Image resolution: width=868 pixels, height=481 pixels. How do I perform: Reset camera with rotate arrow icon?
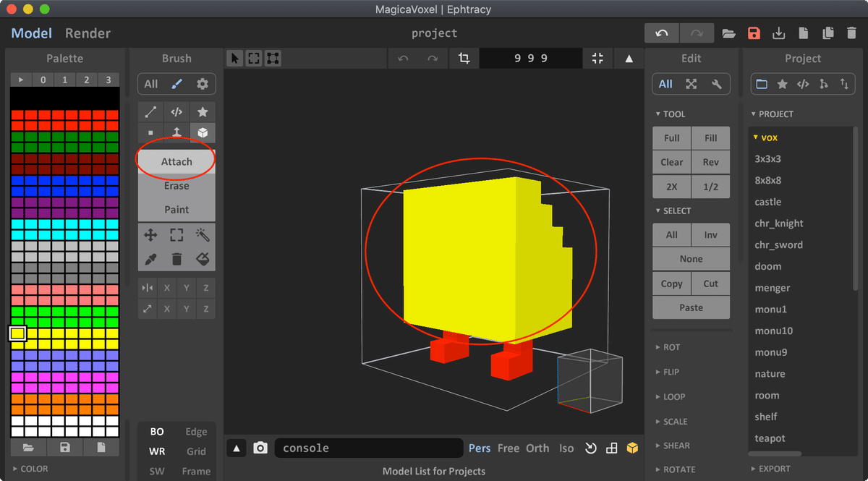point(591,448)
